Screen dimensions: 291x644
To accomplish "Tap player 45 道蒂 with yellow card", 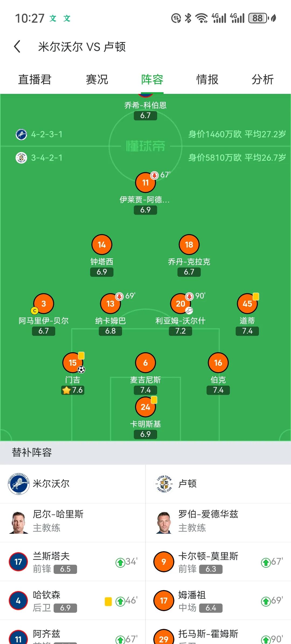I will (247, 304).
